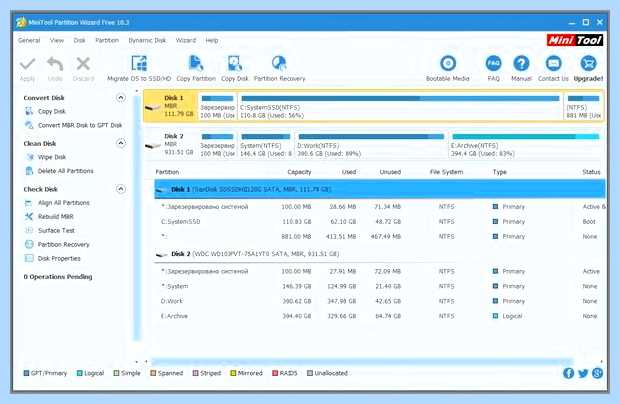Click the File System column header
Viewport: 620px width, 404px height.
click(x=446, y=172)
